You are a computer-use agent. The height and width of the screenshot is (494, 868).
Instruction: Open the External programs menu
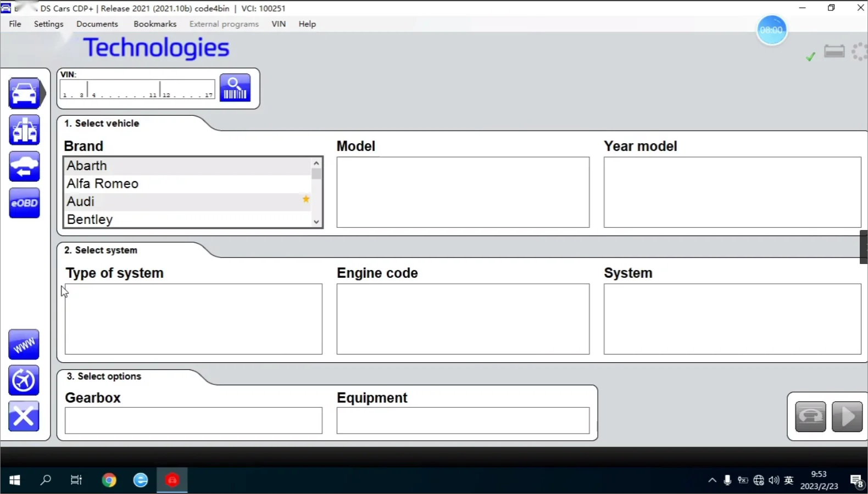(224, 24)
